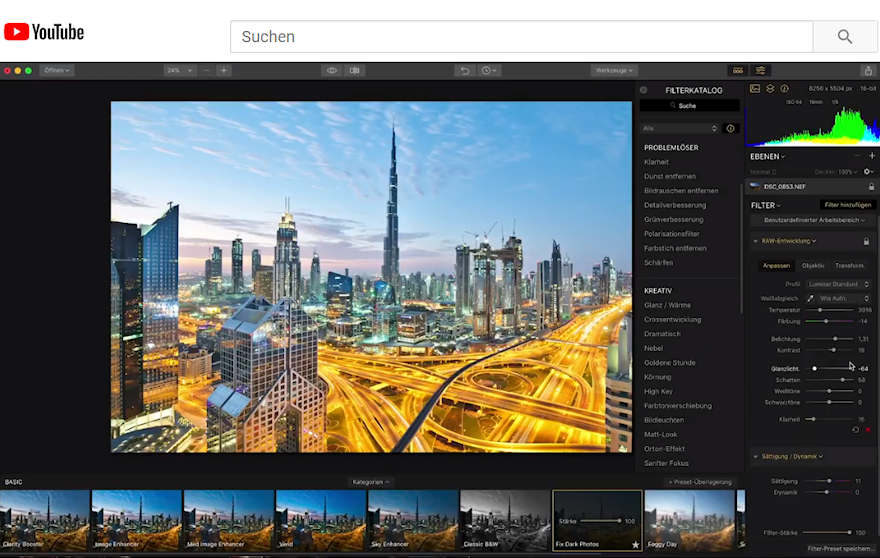
Task: Click the white balance eyedropper icon
Action: tap(810, 298)
